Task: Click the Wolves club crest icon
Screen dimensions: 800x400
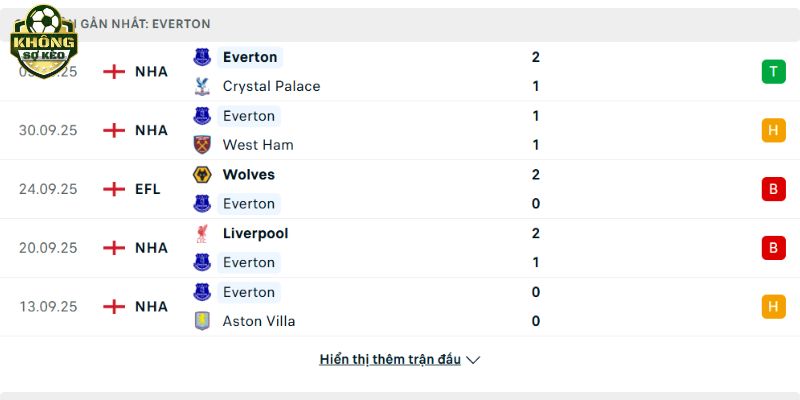Action: (202, 174)
